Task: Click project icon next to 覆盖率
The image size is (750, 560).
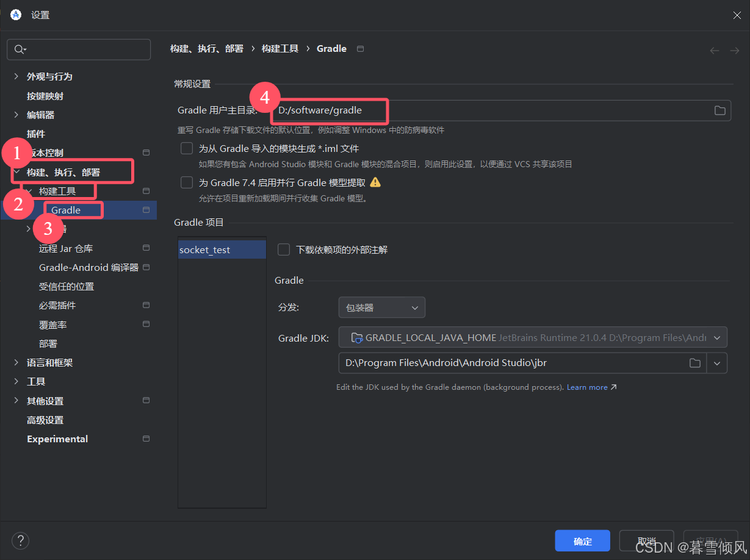Action: tap(146, 324)
